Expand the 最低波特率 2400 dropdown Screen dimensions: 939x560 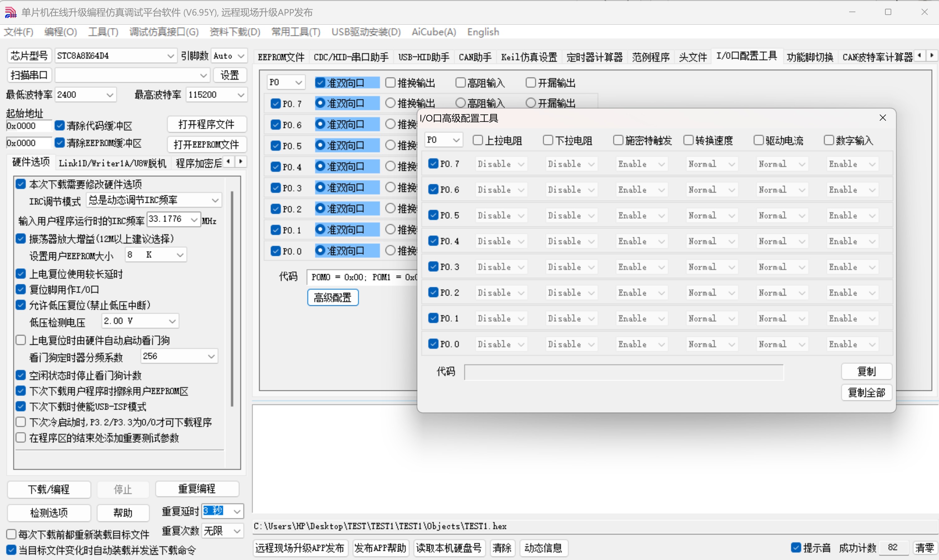coord(110,95)
